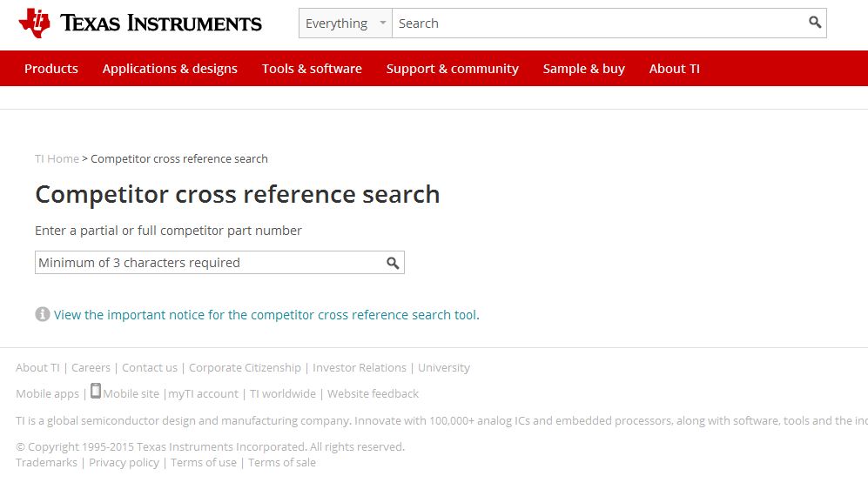Open the Trademarks footer link
Screen dimensions: 868x496
coord(46,462)
